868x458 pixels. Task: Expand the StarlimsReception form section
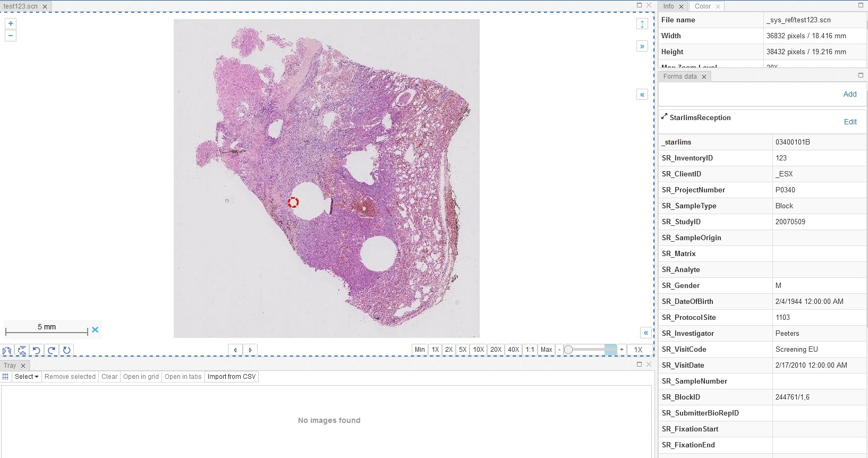click(664, 116)
